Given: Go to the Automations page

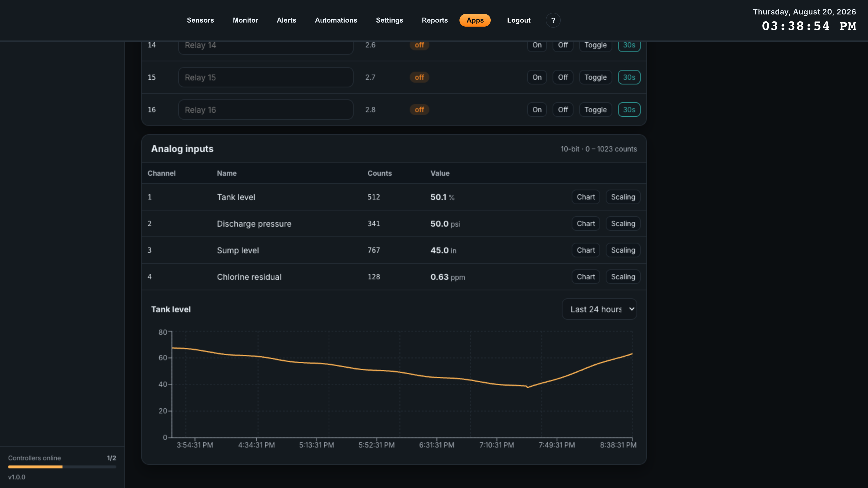Looking at the screenshot, I should (336, 20).
